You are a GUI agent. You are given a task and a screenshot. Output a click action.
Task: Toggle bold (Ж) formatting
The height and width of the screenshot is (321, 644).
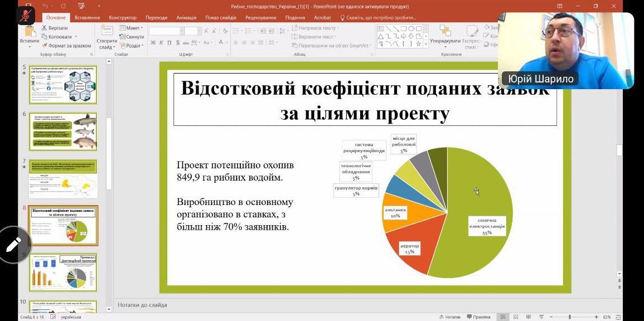(153, 42)
